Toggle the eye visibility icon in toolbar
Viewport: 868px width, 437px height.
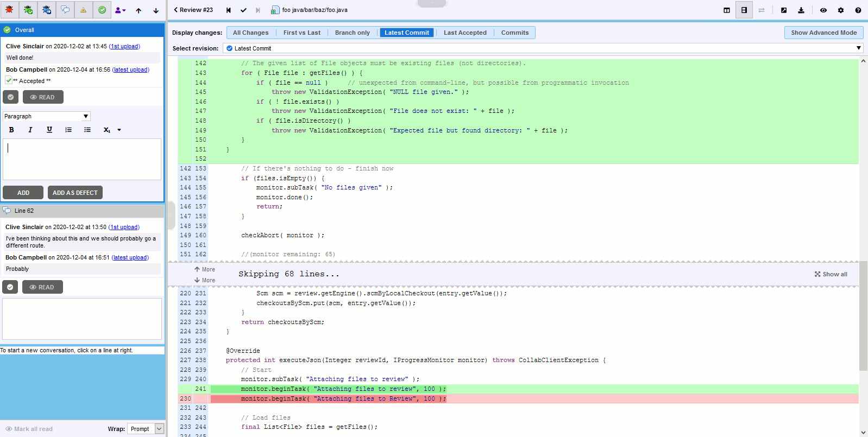823,10
